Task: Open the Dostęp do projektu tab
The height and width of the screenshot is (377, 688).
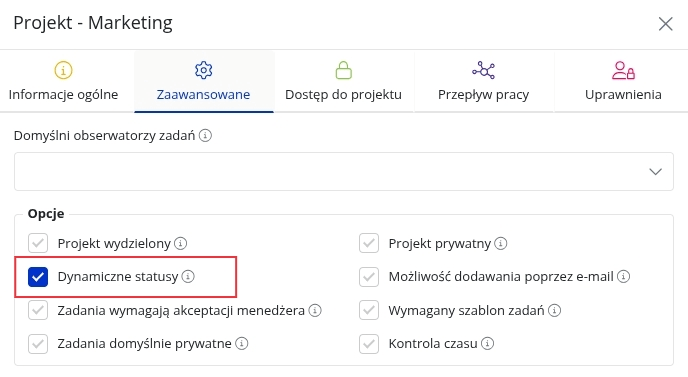Action: pos(344,82)
